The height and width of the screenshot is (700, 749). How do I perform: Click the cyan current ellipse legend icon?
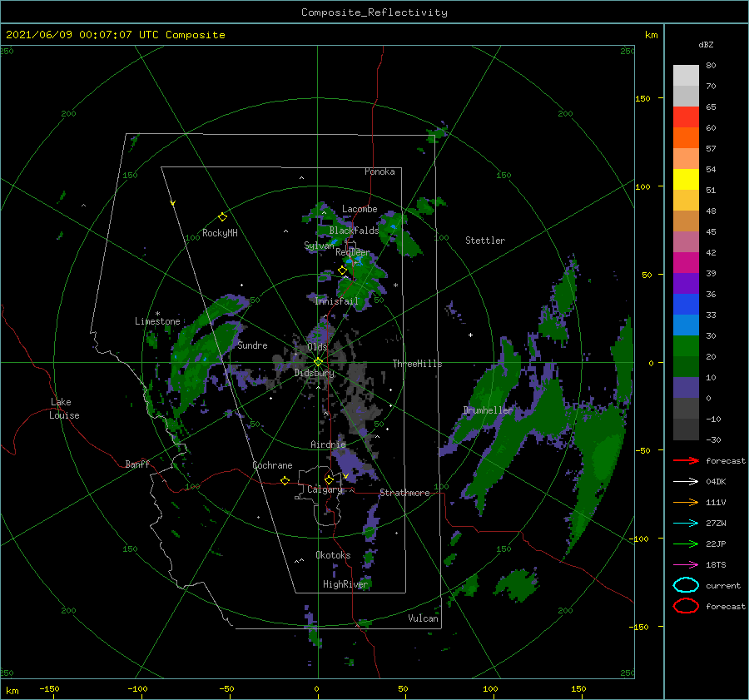coord(686,585)
